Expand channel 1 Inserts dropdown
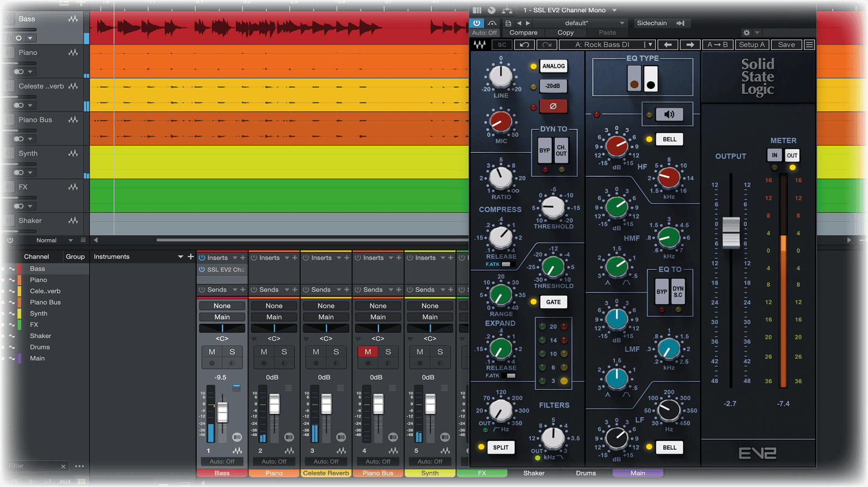Screen dimensions: 868x487 click(x=235, y=257)
